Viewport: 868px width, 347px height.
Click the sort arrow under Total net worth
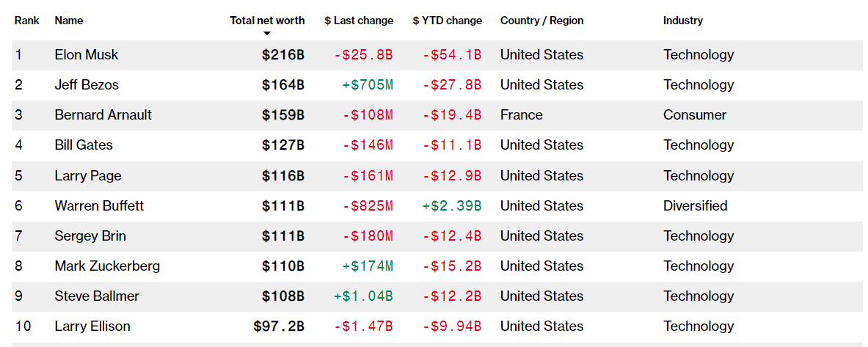click(x=267, y=34)
